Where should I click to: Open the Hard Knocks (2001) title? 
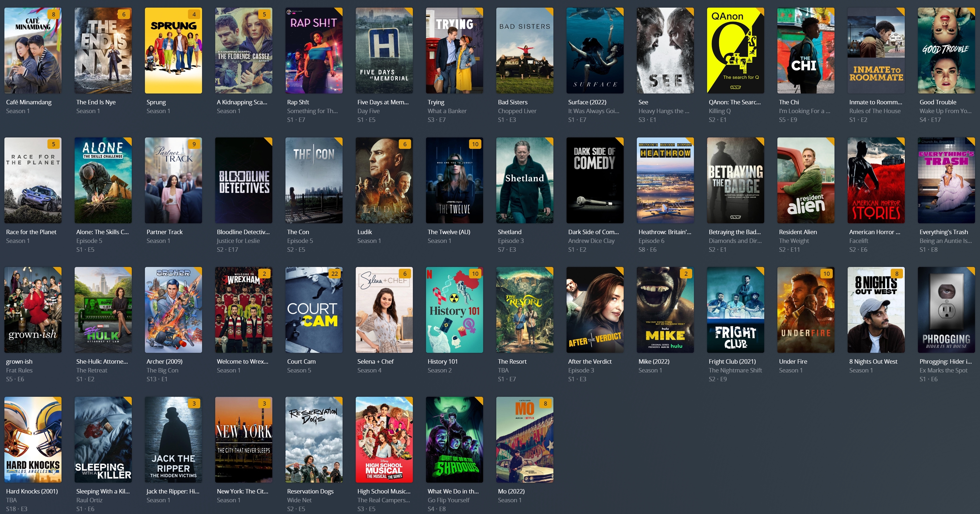click(x=32, y=491)
